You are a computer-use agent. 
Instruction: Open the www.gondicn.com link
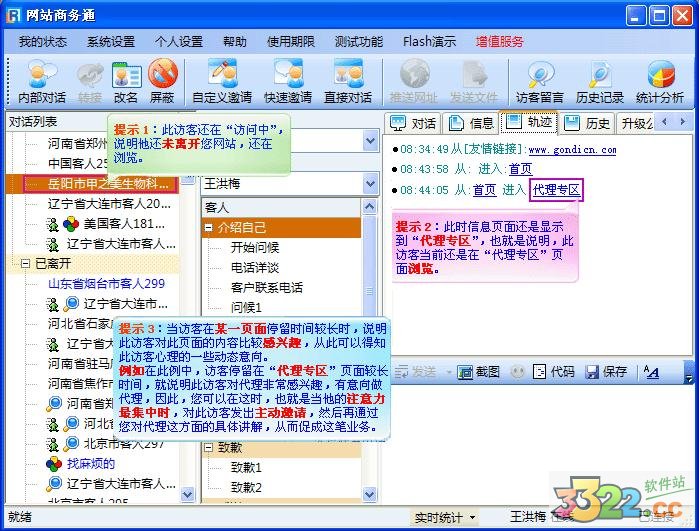pos(572,149)
